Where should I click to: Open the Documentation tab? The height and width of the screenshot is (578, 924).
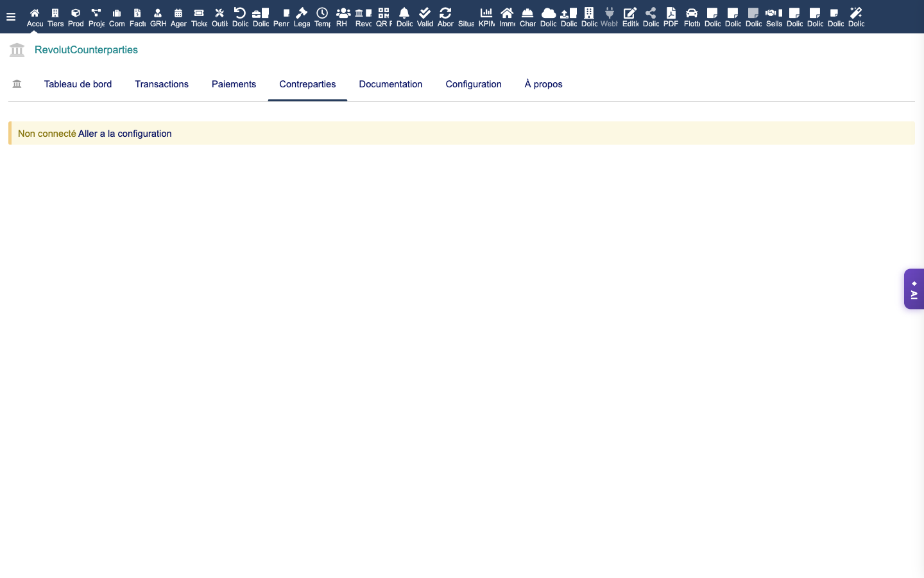pos(391,84)
